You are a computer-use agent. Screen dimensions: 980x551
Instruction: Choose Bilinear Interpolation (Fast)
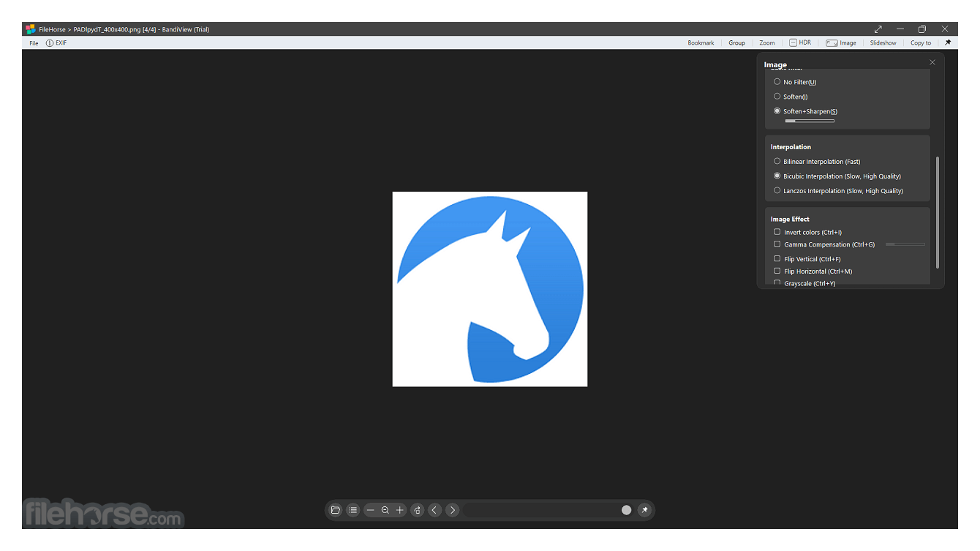click(x=817, y=162)
